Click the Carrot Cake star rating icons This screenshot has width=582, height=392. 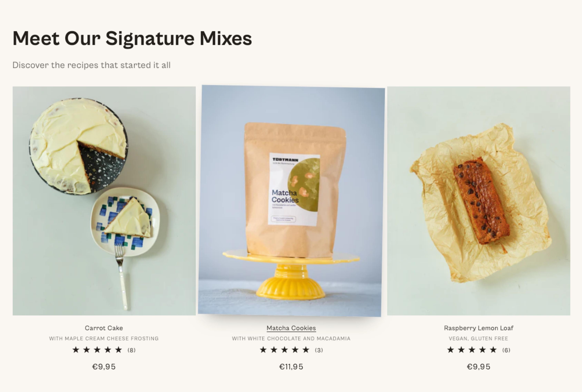(x=97, y=350)
